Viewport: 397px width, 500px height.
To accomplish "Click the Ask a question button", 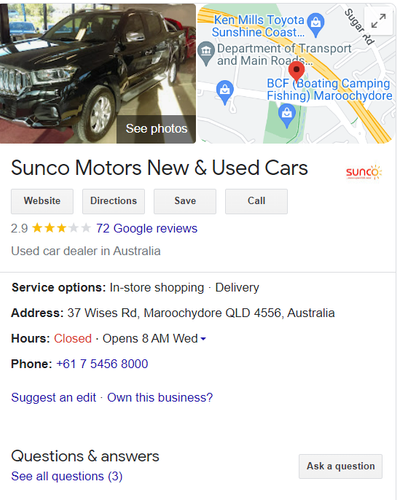I will [x=341, y=466].
